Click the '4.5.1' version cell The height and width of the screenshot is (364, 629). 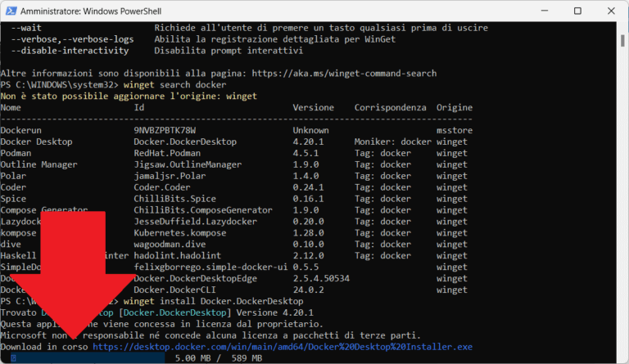click(x=305, y=153)
